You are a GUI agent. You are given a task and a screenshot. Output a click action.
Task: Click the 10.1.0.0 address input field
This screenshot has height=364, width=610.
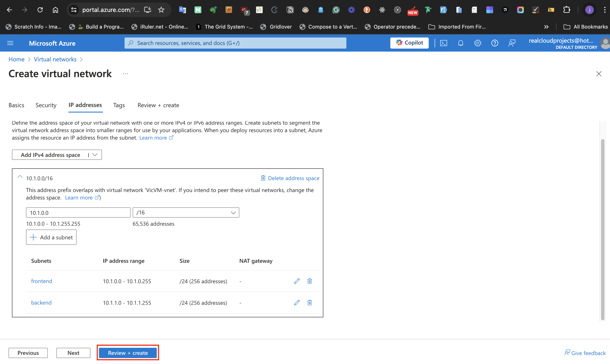click(x=78, y=212)
